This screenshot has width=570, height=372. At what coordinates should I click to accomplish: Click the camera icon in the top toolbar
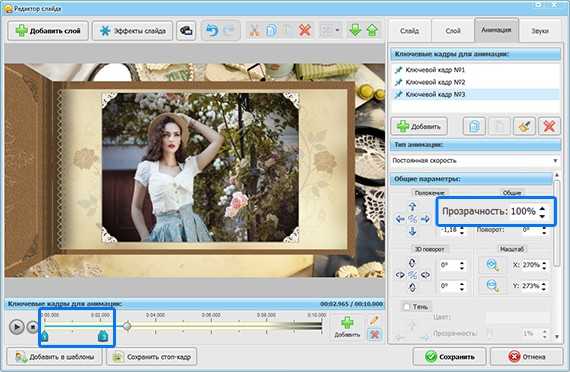point(186,31)
